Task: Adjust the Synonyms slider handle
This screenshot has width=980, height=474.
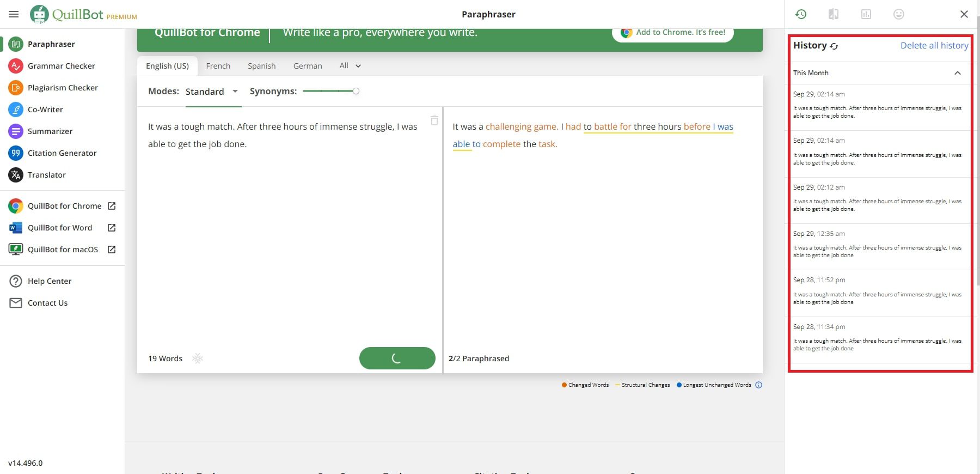Action: (x=356, y=91)
